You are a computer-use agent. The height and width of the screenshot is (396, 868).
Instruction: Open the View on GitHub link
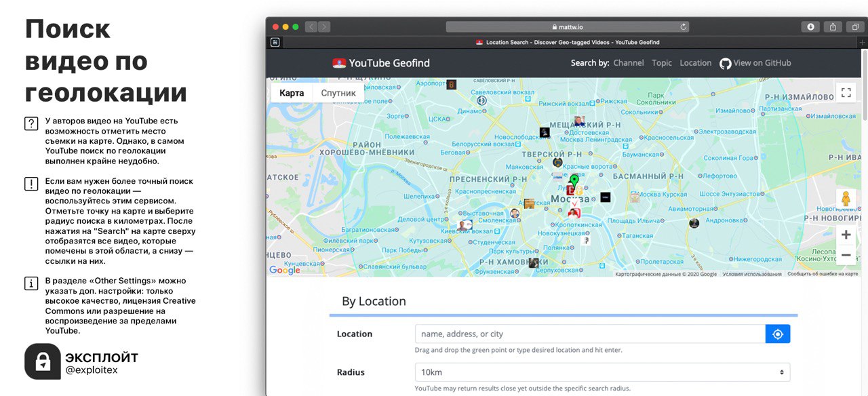point(762,63)
